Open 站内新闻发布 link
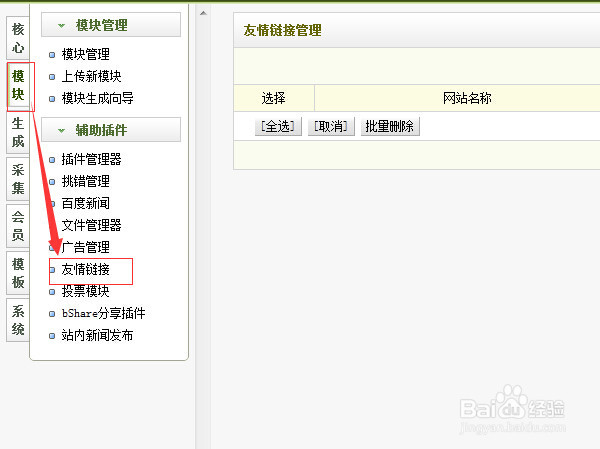Viewport: 600px width, 449px height. click(x=98, y=335)
